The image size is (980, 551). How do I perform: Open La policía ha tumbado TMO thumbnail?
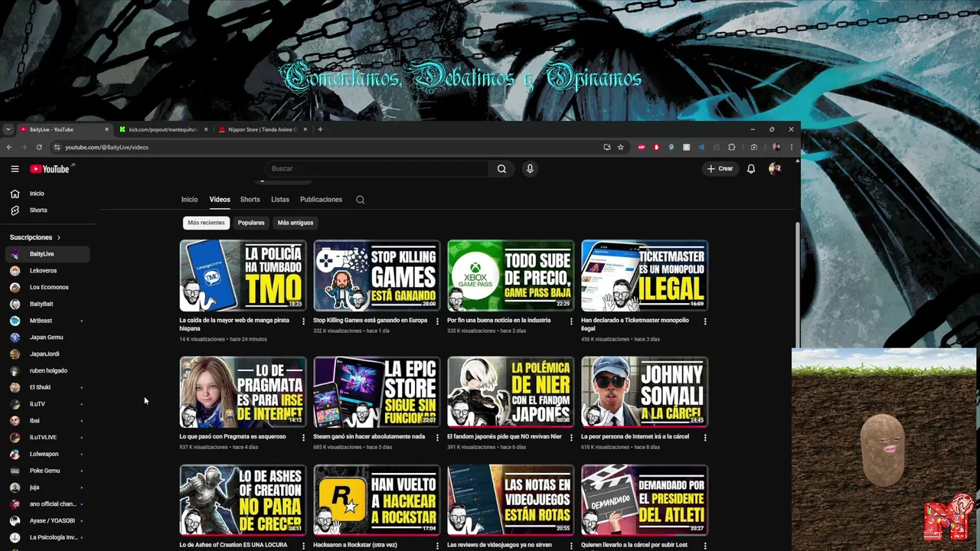[243, 275]
